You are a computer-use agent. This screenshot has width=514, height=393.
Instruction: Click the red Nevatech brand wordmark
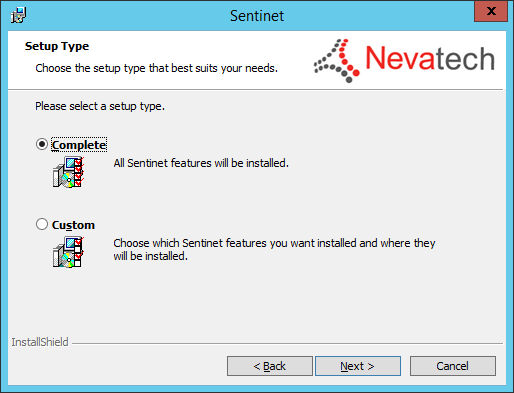coord(430,58)
